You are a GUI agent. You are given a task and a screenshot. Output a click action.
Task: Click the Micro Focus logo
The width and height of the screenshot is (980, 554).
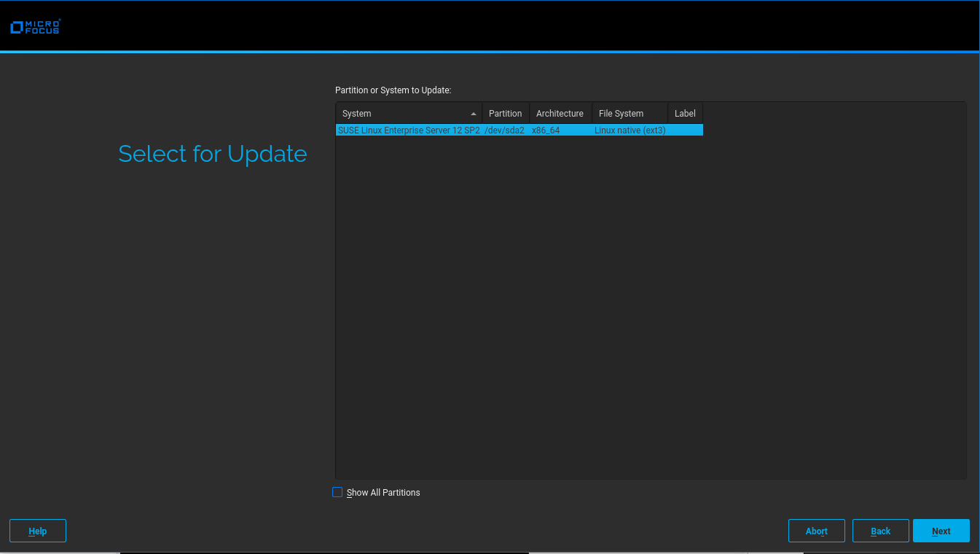pos(35,27)
